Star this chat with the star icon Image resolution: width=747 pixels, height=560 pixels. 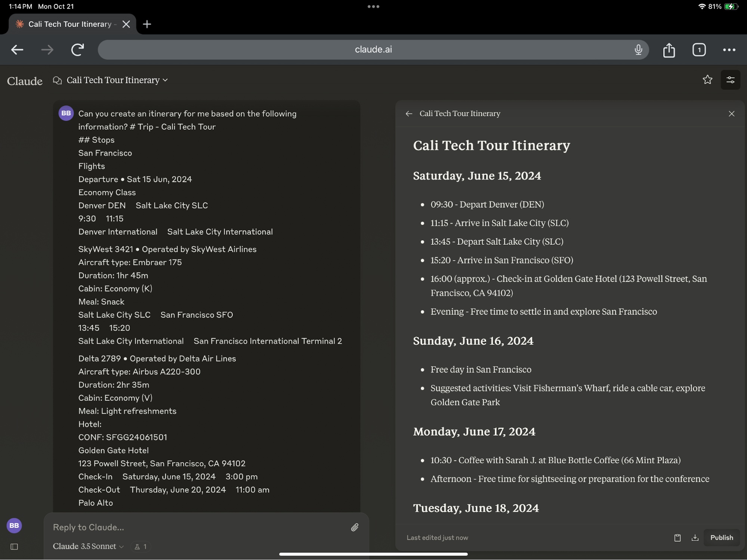tap(707, 80)
